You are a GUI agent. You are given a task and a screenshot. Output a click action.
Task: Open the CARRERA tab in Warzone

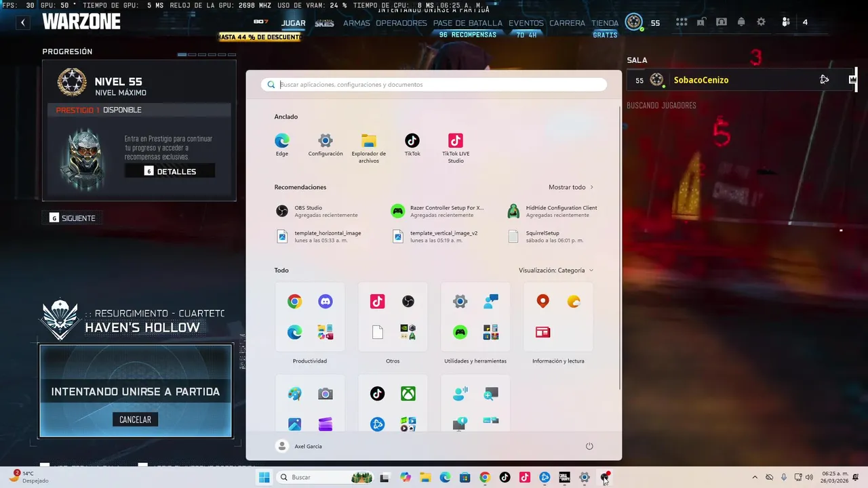pyautogui.click(x=568, y=23)
